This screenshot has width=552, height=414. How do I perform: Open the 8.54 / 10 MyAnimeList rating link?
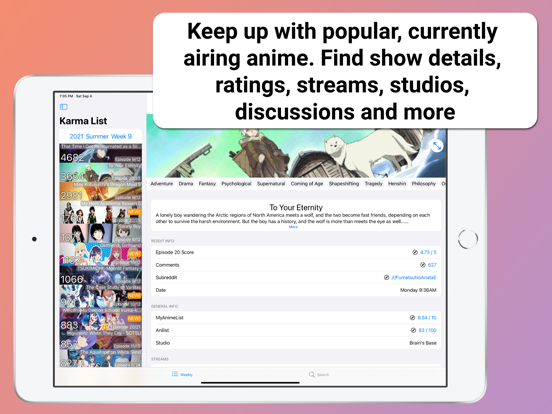[427, 318]
